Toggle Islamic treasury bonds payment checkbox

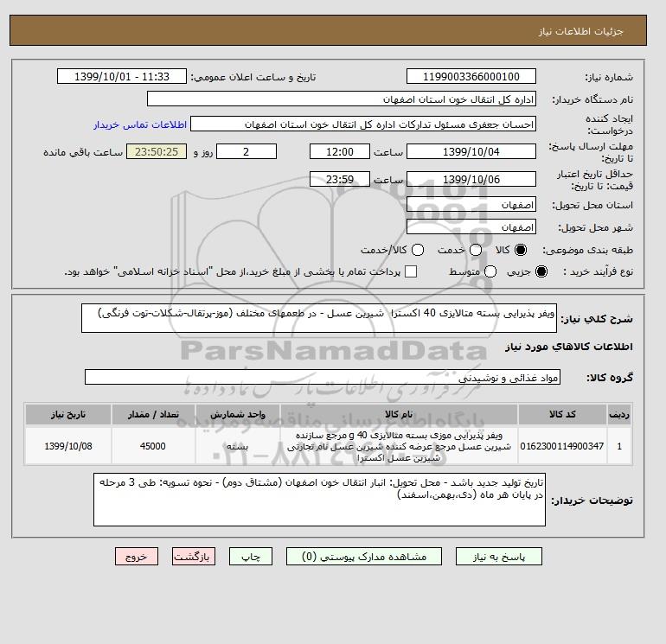tap(411, 271)
